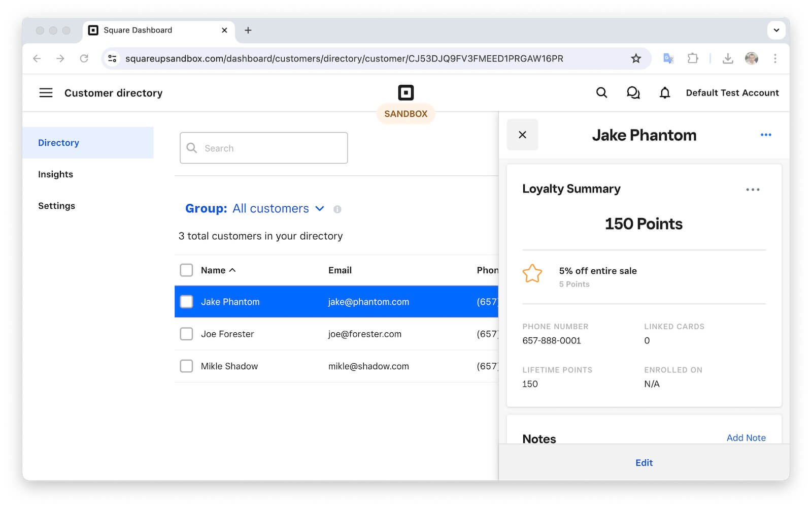The image size is (812, 508).
Task: Click the customer Search field
Action: point(263,148)
